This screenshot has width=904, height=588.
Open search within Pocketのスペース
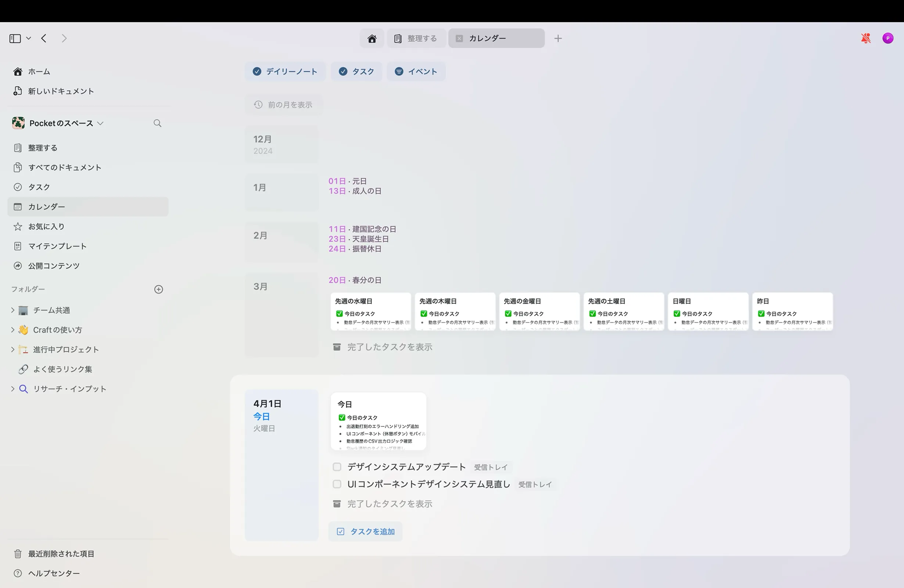coord(157,123)
